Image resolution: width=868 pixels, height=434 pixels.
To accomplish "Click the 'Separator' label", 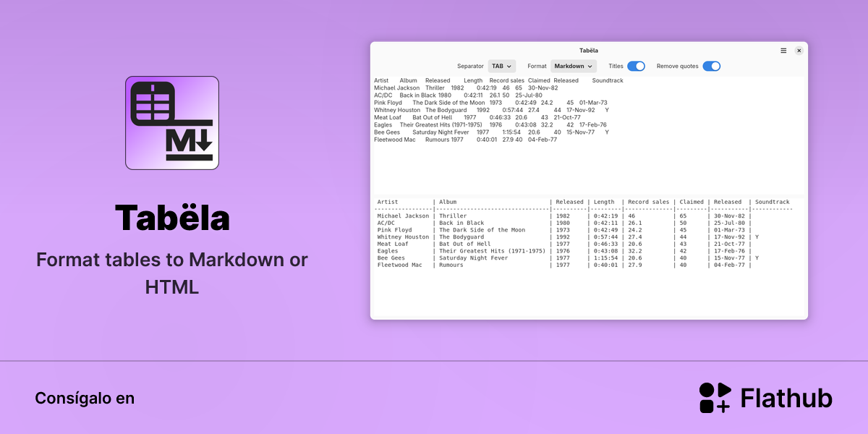I will (470, 66).
